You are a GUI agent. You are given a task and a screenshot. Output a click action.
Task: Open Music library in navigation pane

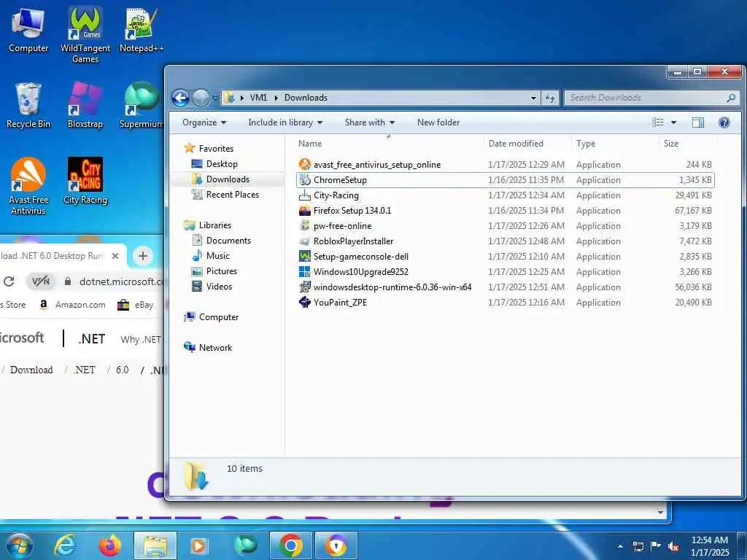click(217, 256)
